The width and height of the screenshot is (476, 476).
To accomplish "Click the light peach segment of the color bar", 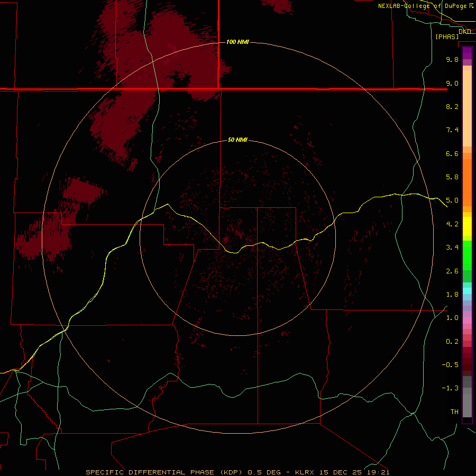I will (467, 109).
